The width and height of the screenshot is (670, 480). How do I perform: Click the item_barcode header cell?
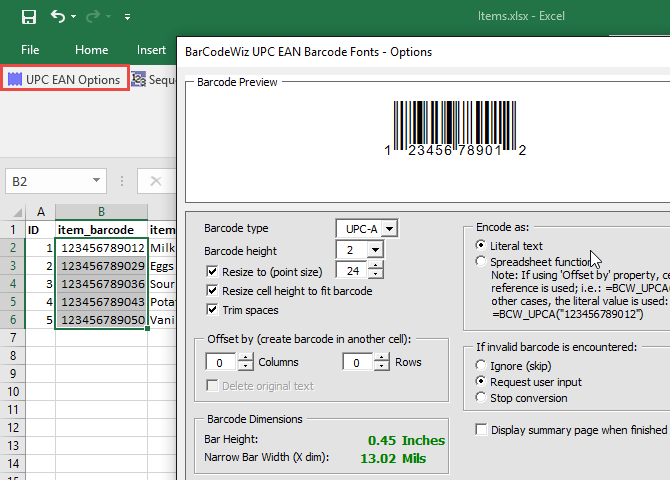(102, 230)
